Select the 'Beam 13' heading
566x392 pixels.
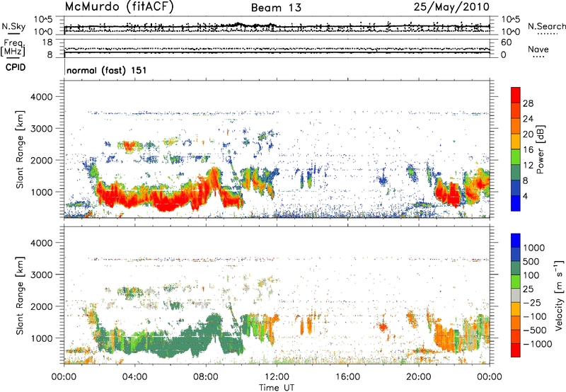(x=276, y=8)
